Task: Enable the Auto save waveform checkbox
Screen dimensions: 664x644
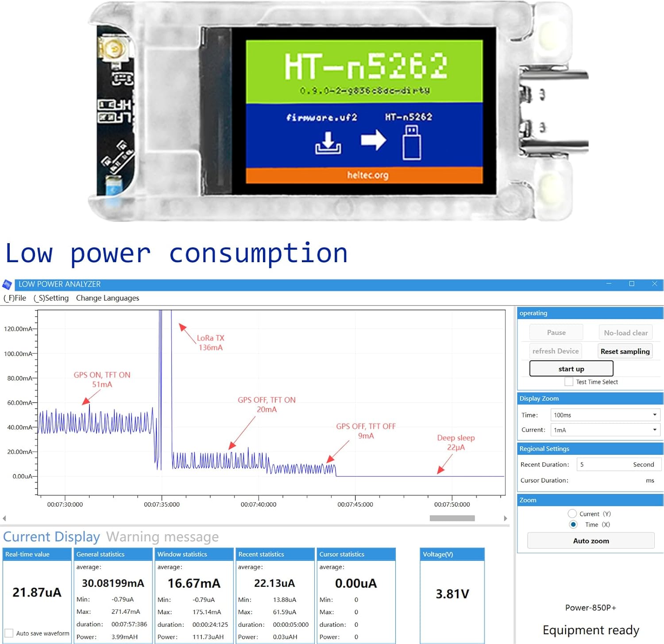Action: (9, 633)
